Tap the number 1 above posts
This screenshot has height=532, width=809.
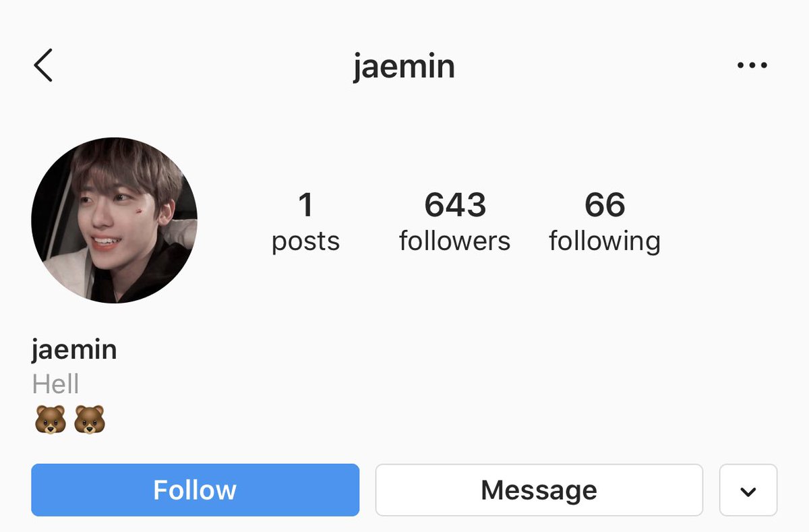(306, 205)
